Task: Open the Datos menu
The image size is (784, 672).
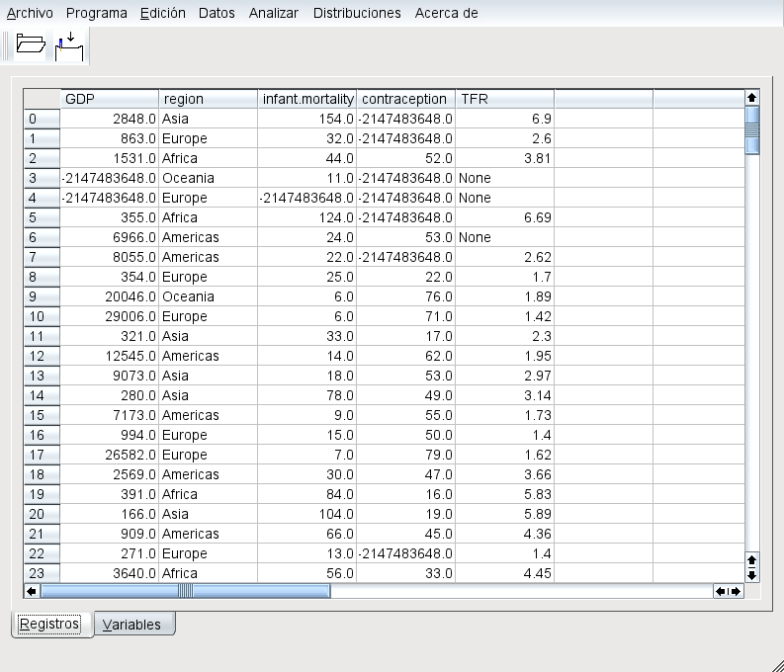Action: click(217, 13)
